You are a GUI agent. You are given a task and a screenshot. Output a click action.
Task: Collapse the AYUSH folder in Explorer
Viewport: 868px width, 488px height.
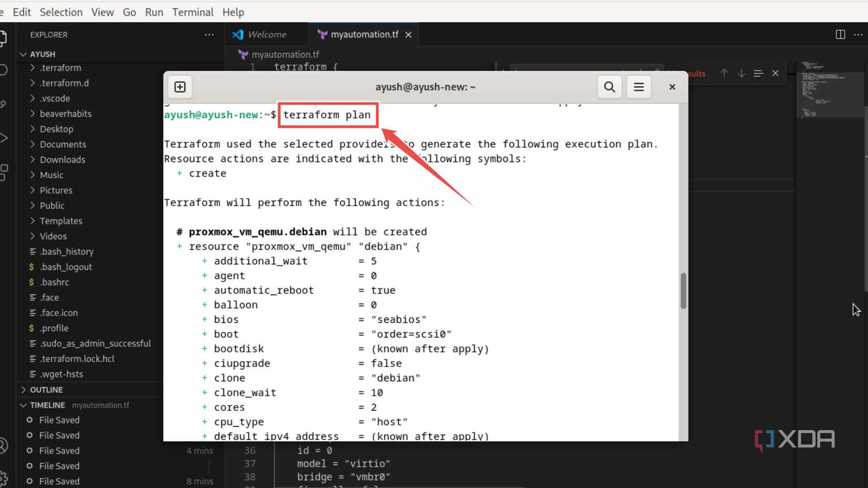point(23,54)
